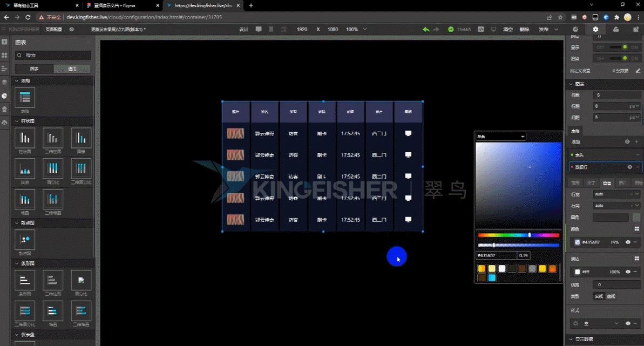Open the browser extensions puzzle icon
Viewport: 644px width, 346px height.
[x=616, y=17]
